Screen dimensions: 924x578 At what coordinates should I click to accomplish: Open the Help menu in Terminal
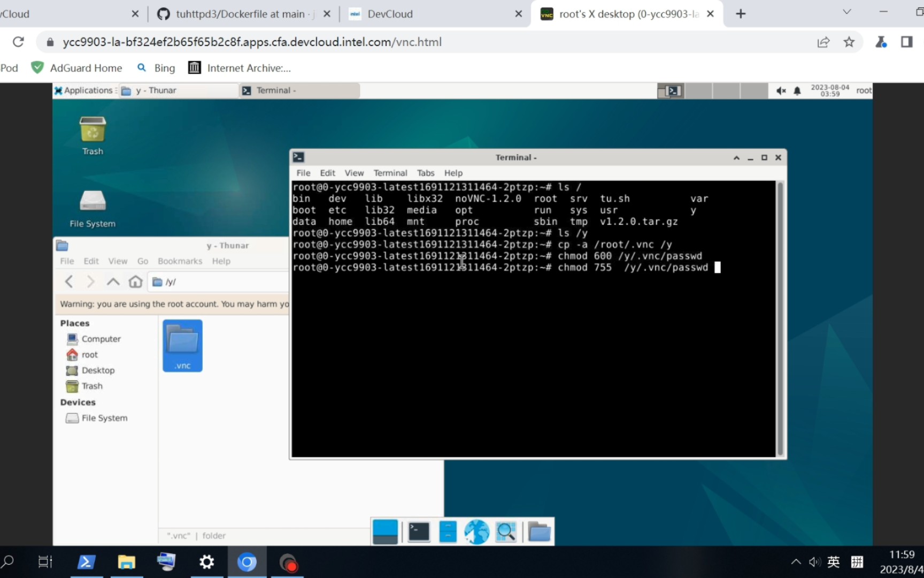point(453,173)
